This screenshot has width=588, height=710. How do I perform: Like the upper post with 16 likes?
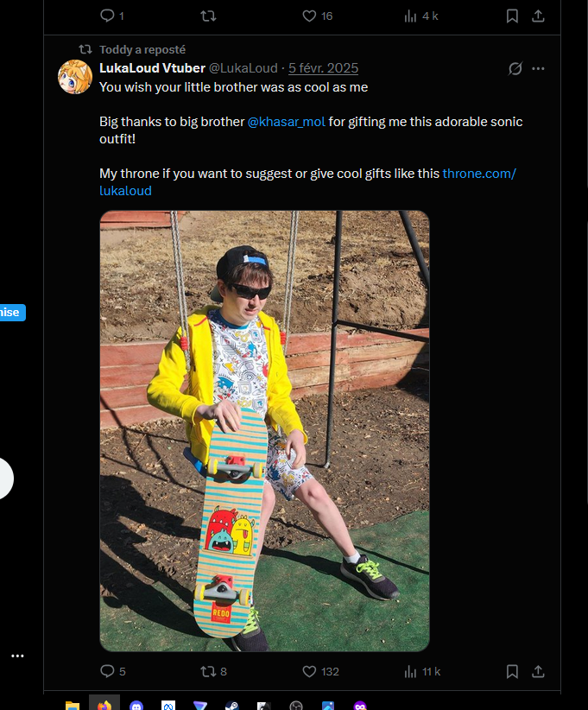coord(310,16)
